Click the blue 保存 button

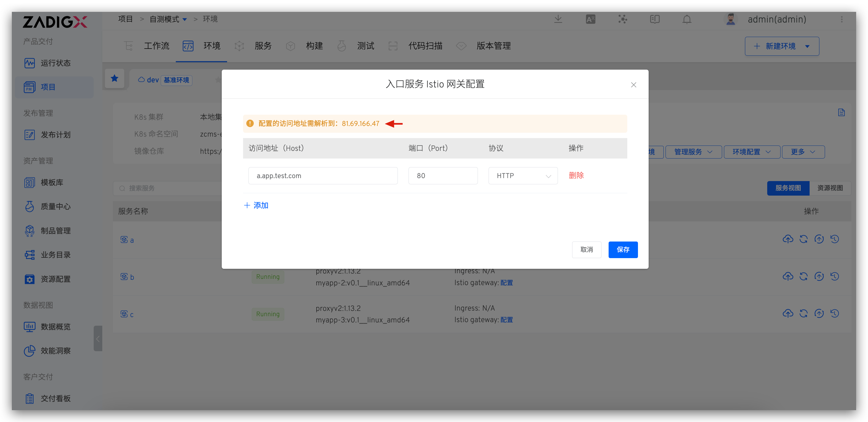(623, 250)
